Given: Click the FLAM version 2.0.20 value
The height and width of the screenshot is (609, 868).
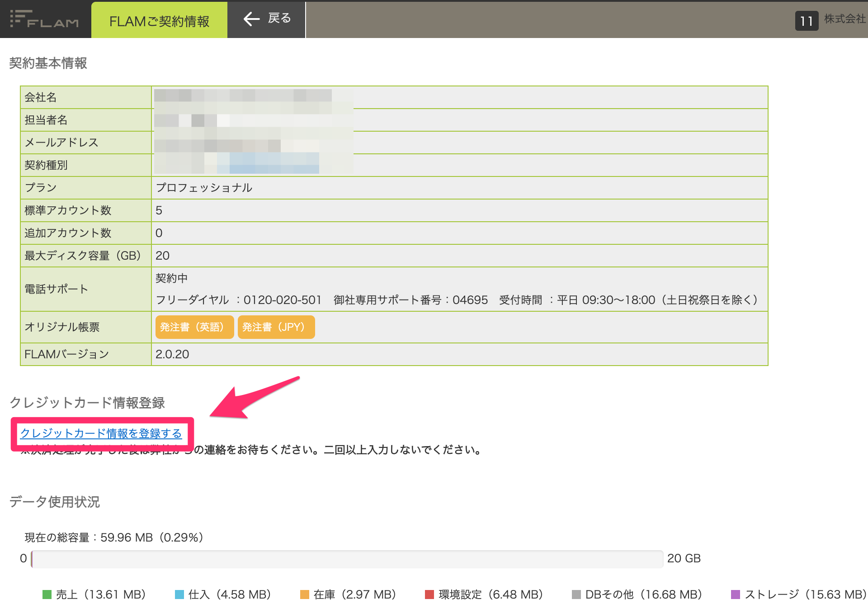Looking at the screenshot, I should tap(172, 354).
